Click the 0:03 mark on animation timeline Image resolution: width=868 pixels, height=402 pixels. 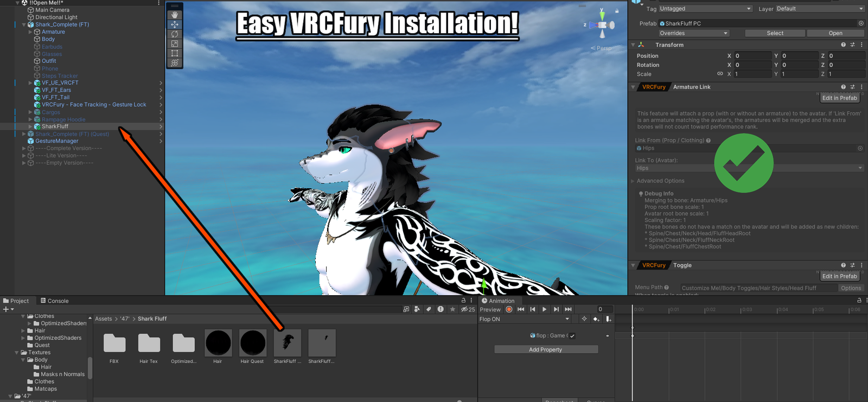tap(746, 310)
